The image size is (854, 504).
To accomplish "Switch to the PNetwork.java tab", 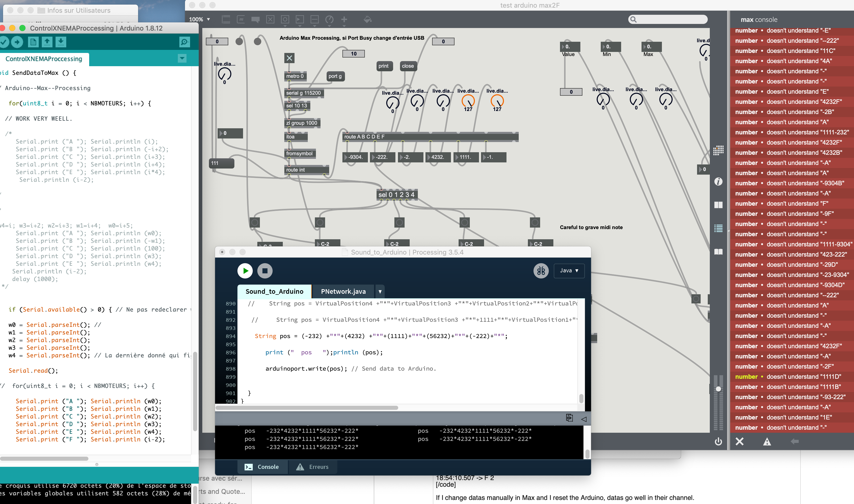I will pos(343,291).
